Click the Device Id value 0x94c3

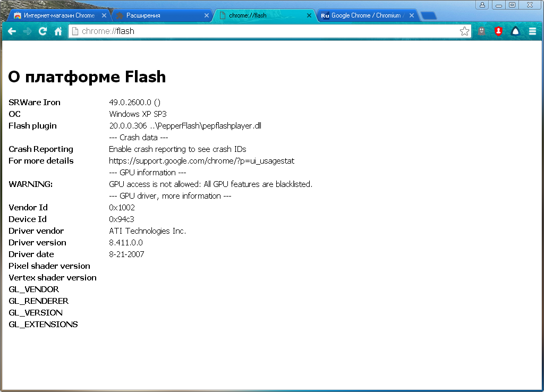[x=122, y=219]
